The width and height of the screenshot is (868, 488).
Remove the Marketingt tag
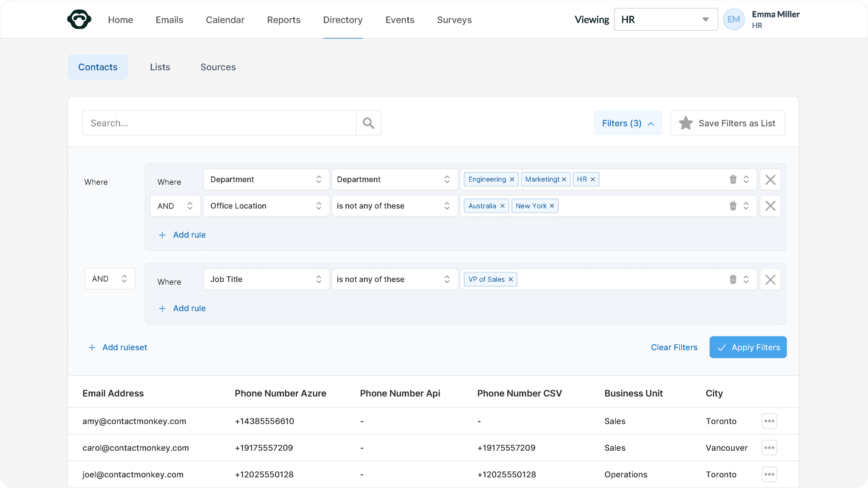[x=564, y=179]
